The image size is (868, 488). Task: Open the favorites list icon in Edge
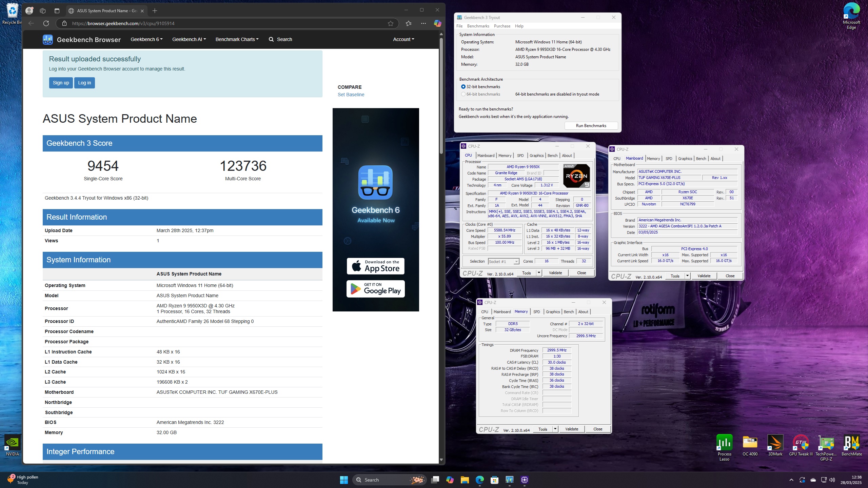click(409, 23)
